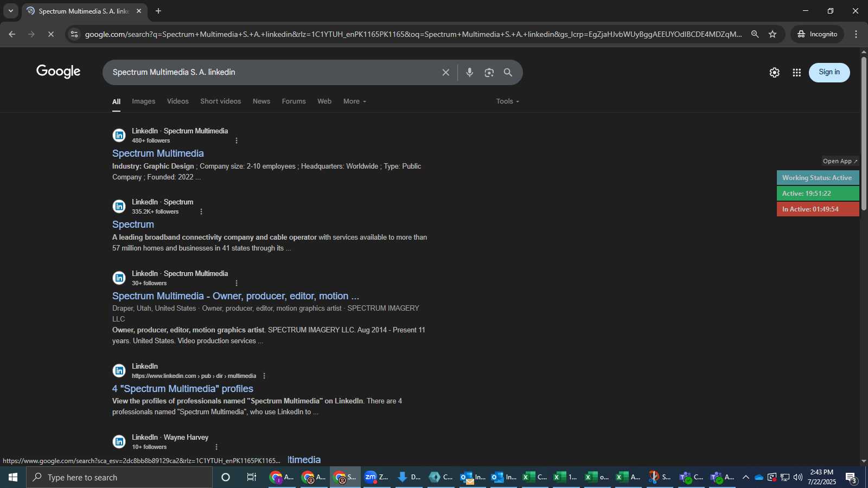Start voice search with microphone icon
This screenshot has height=488, width=868.
(x=470, y=72)
